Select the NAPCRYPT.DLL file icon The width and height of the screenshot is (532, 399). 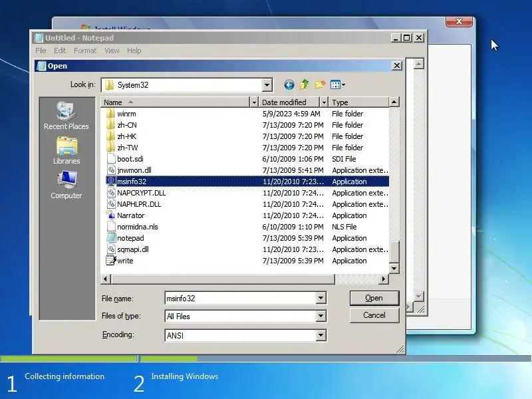pyautogui.click(x=111, y=192)
